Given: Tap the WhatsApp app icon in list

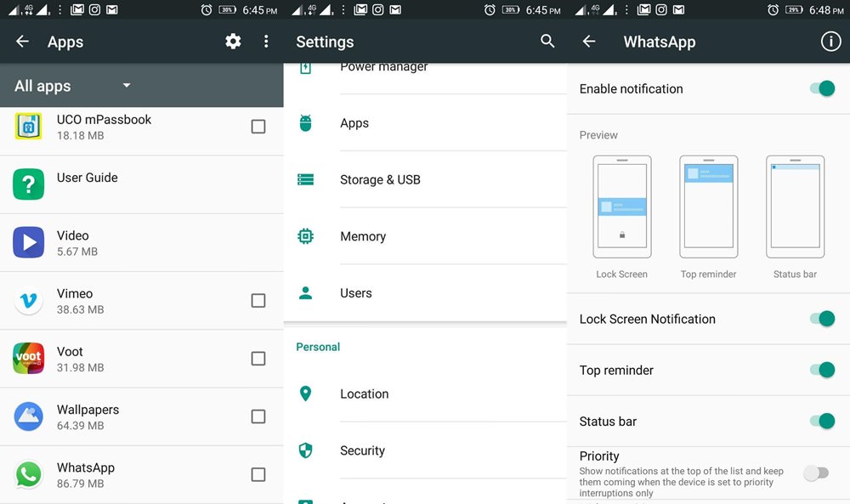Looking at the screenshot, I should (28, 474).
